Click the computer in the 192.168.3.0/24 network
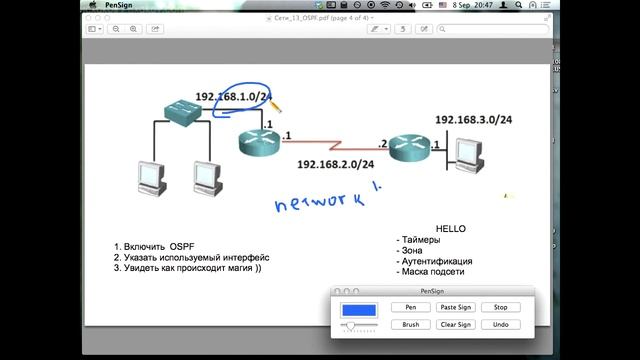This screenshot has width=640, height=360. click(470, 156)
